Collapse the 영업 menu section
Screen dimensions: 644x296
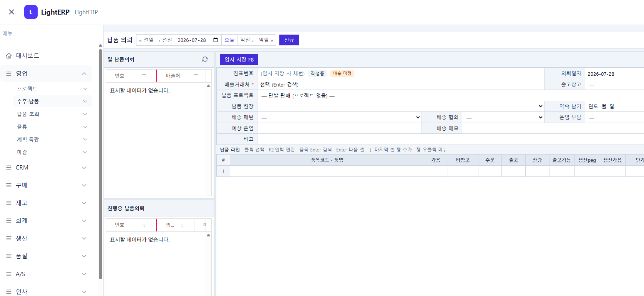point(84,73)
